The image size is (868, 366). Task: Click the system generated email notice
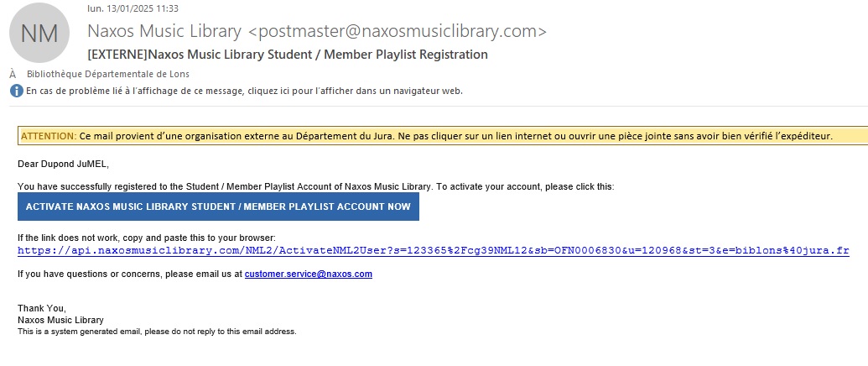pyautogui.click(x=157, y=332)
